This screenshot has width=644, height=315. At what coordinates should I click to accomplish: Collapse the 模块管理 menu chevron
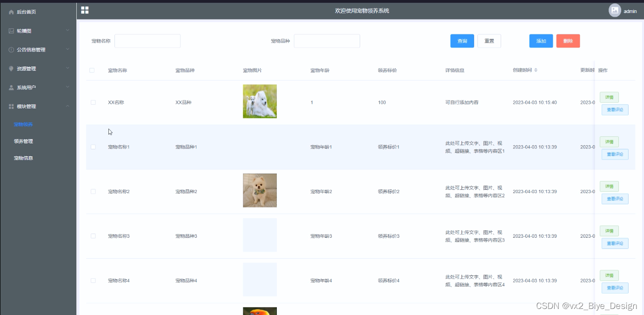pyautogui.click(x=67, y=106)
